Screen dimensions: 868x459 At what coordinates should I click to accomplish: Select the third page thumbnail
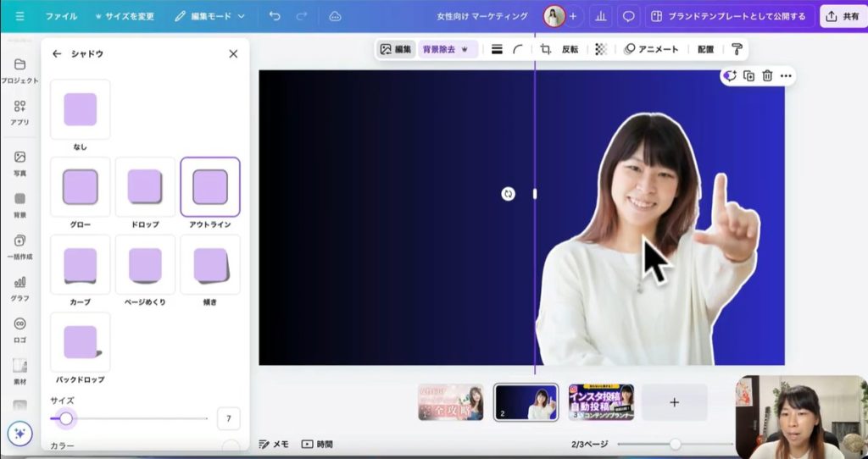tap(601, 402)
